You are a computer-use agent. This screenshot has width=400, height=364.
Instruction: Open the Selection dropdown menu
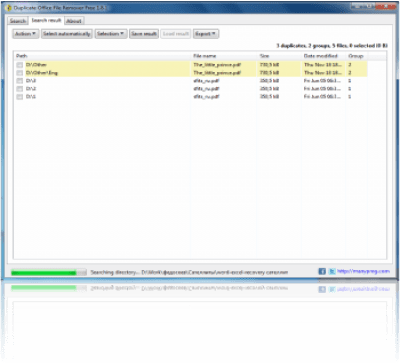click(x=111, y=34)
